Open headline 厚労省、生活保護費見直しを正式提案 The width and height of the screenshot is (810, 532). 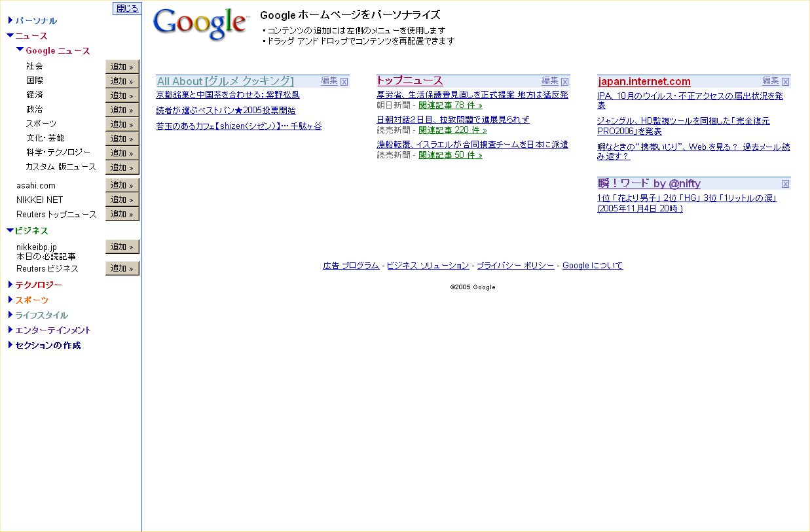tap(472, 95)
